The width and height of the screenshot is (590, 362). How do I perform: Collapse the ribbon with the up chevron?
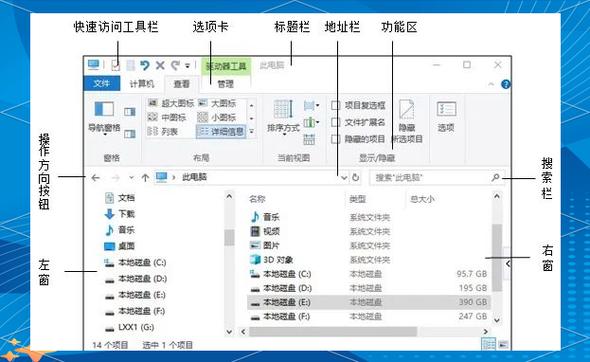pyautogui.click(x=491, y=84)
